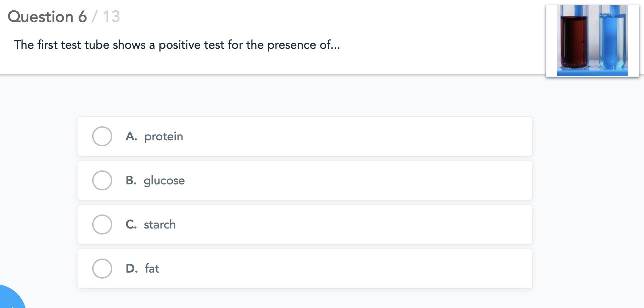Click the 'B.' option letter

[x=131, y=180]
